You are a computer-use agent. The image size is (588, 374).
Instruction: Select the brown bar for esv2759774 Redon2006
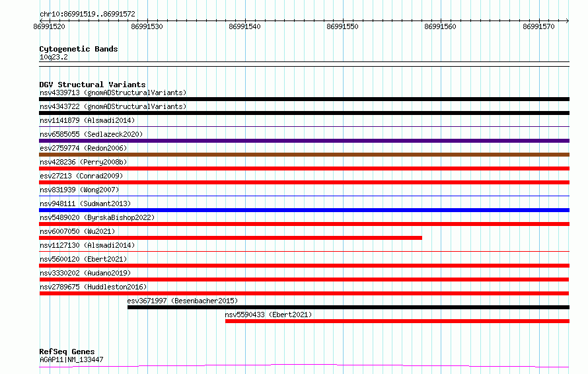coord(304,155)
